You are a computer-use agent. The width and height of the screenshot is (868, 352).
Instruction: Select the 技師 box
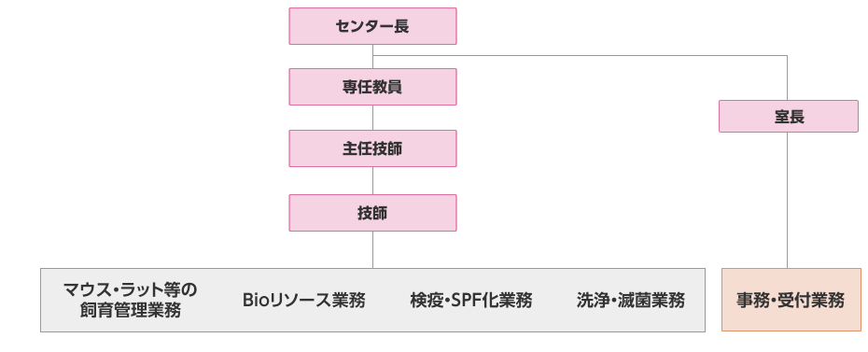372,213
